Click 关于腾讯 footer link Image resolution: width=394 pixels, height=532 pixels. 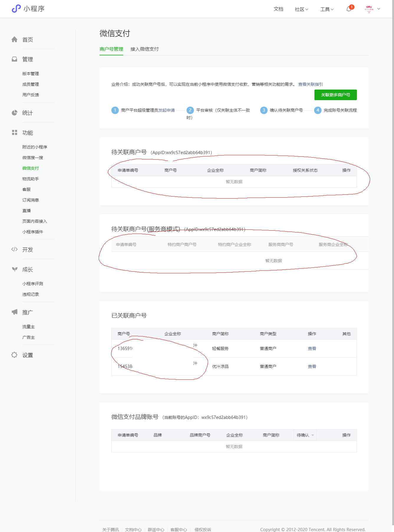[x=111, y=529]
